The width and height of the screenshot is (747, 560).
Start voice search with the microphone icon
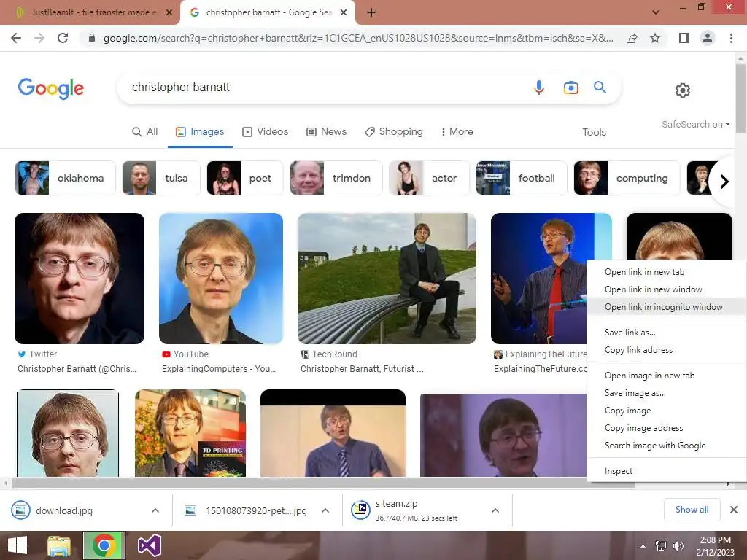point(539,87)
